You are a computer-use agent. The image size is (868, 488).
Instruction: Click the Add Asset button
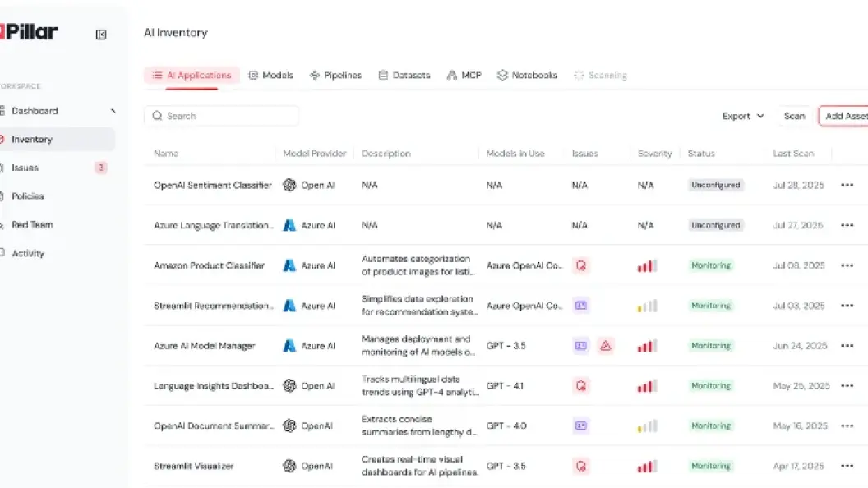[843, 116]
